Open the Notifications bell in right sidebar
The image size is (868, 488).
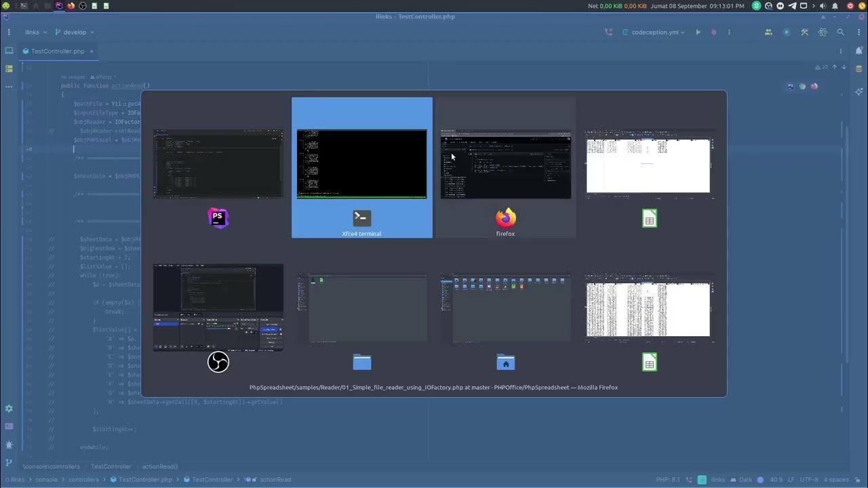(x=859, y=51)
